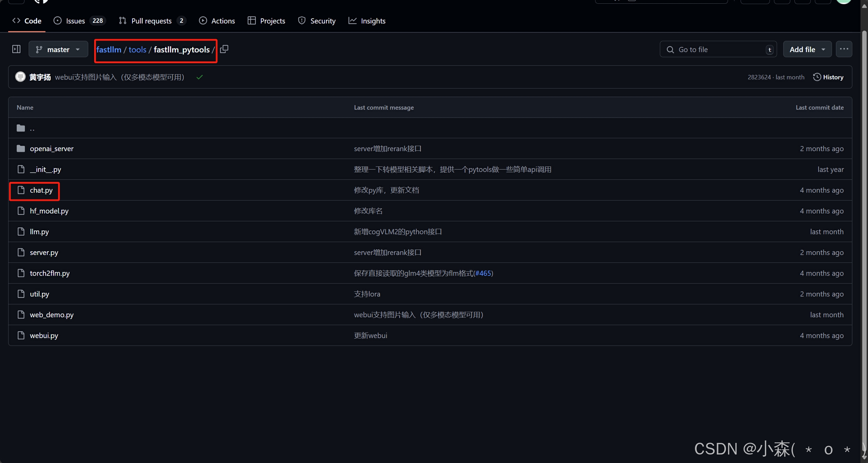Open the openai_server folder
Viewport: 868px width, 463px height.
[x=51, y=149]
